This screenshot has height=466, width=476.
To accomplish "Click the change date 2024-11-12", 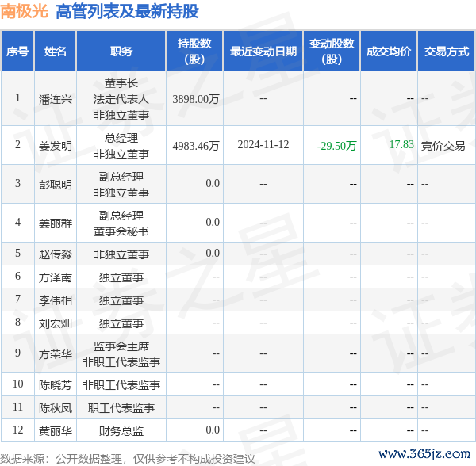I will point(263,144).
